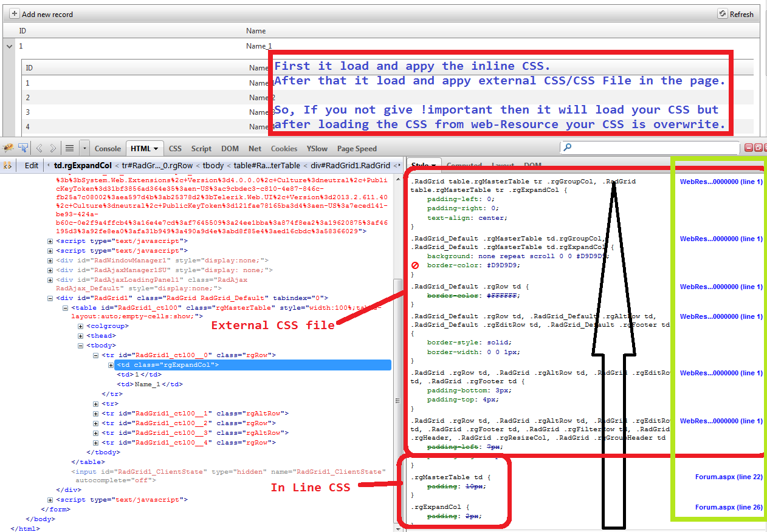The height and width of the screenshot is (532, 767).
Task: Click the Refresh button
Action: point(736,14)
